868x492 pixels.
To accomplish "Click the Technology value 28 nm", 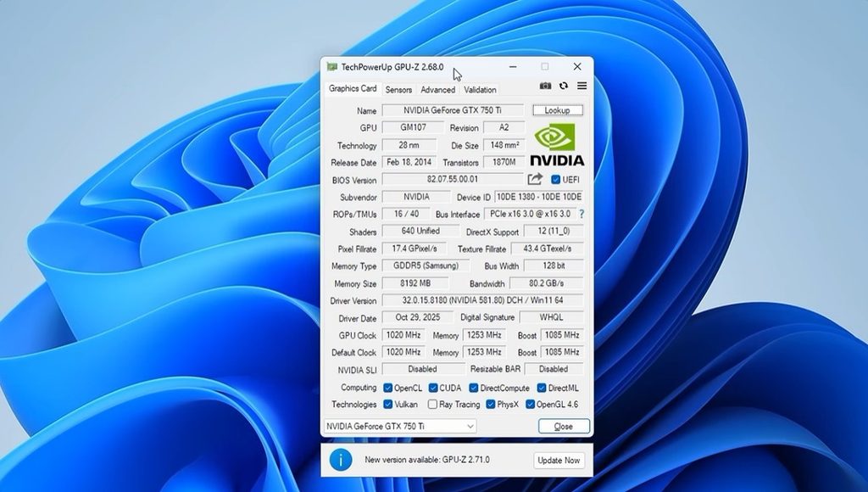I will pos(409,145).
